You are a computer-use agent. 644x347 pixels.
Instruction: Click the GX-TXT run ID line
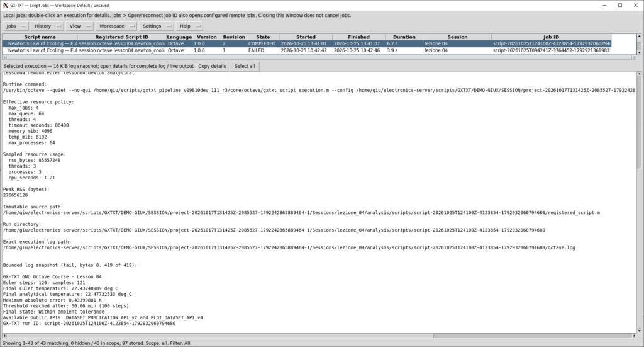click(x=89, y=324)
